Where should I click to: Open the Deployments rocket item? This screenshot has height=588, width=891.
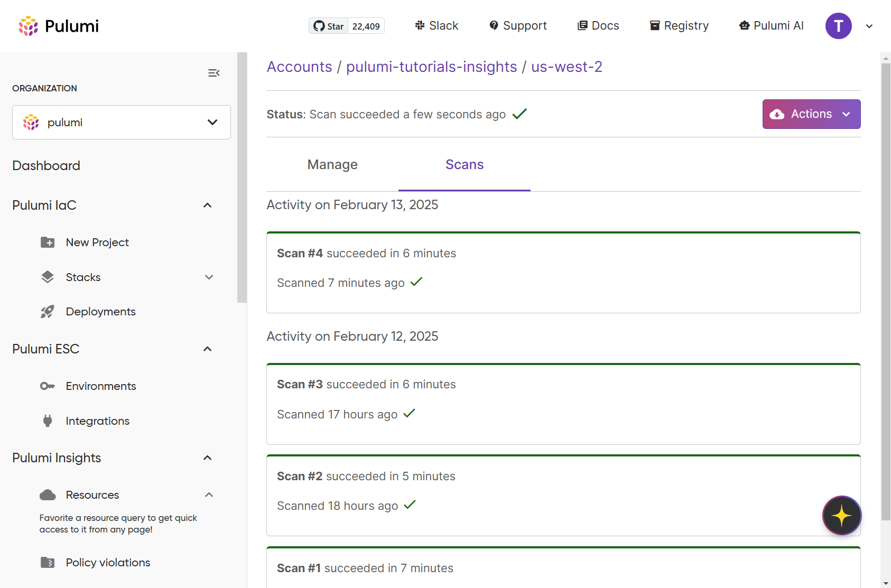point(100,312)
